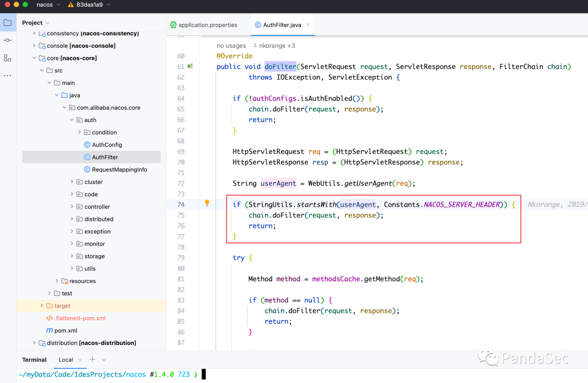This screenshot has height=383, width=588.
Task: Click the warning icon beside 83daa1a9
Action: [70, 5]
